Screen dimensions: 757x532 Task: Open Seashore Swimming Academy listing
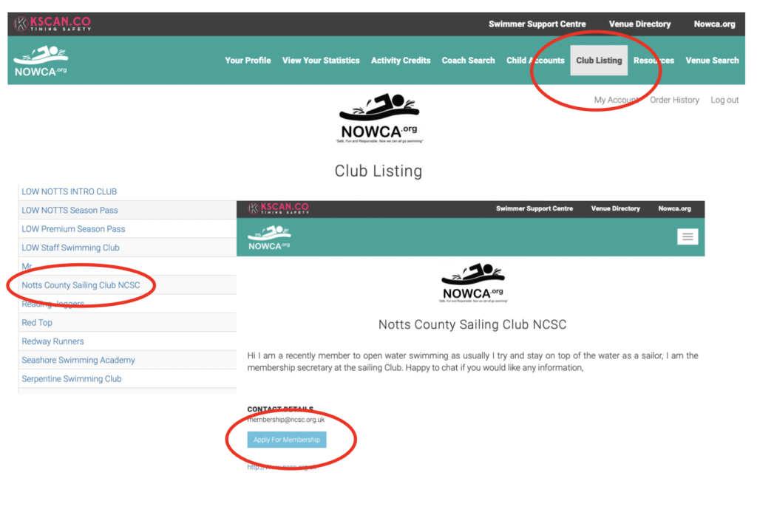pos(78,360)
